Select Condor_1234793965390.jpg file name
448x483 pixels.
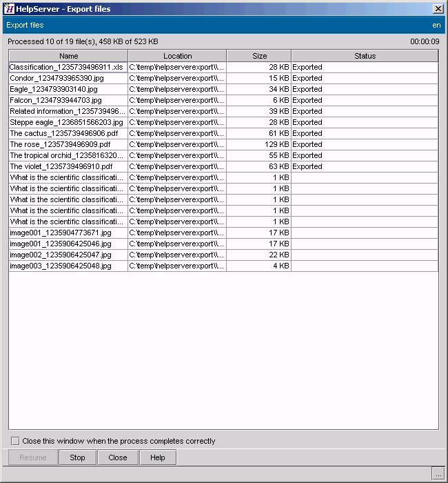[x=57, y=78]
